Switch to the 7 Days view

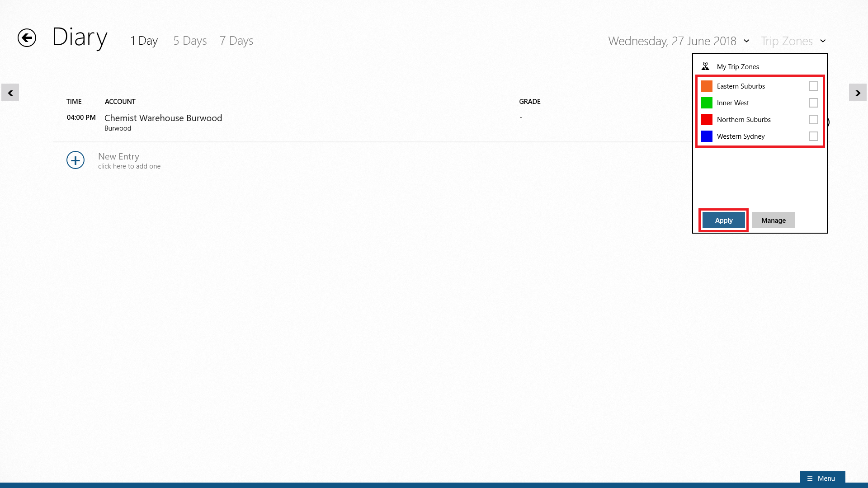tap(236, 41)
